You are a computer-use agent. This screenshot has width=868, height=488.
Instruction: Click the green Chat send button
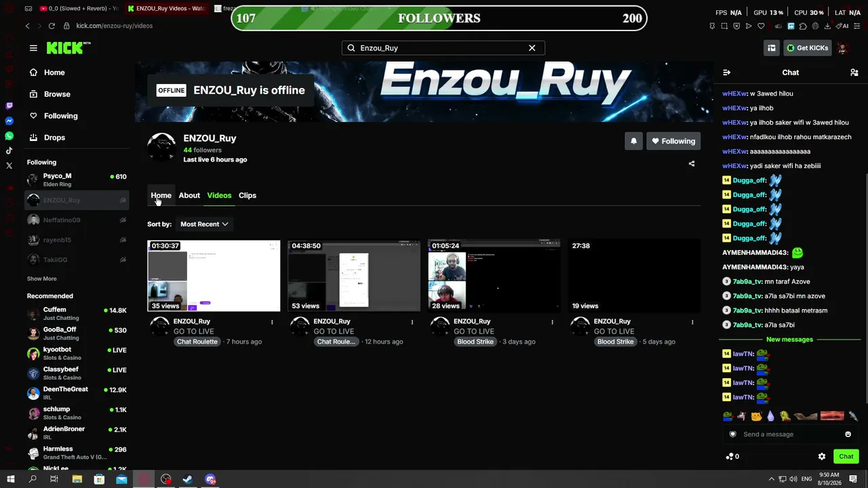[846, 457]
